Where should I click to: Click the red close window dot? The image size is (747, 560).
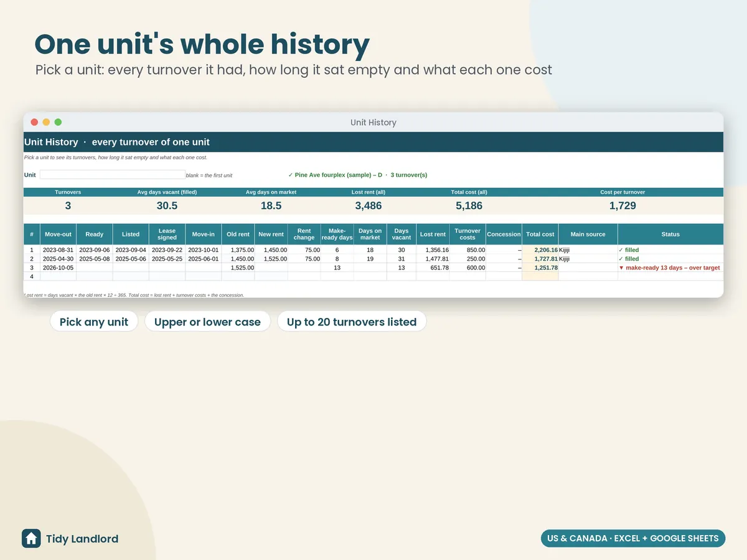pos(34,123)
